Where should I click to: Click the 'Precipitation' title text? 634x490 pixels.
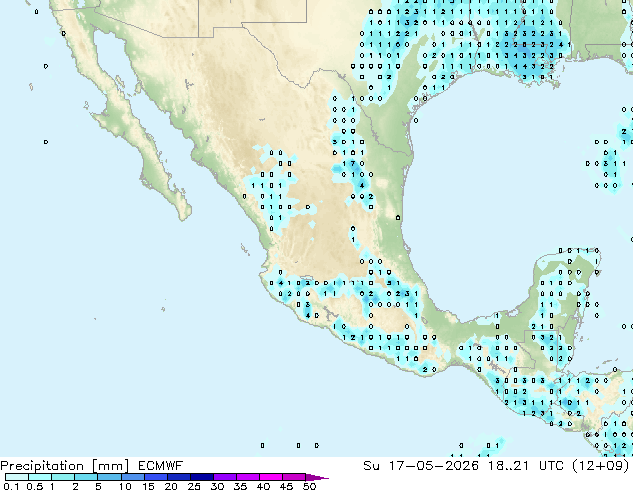tap(42, 466)
